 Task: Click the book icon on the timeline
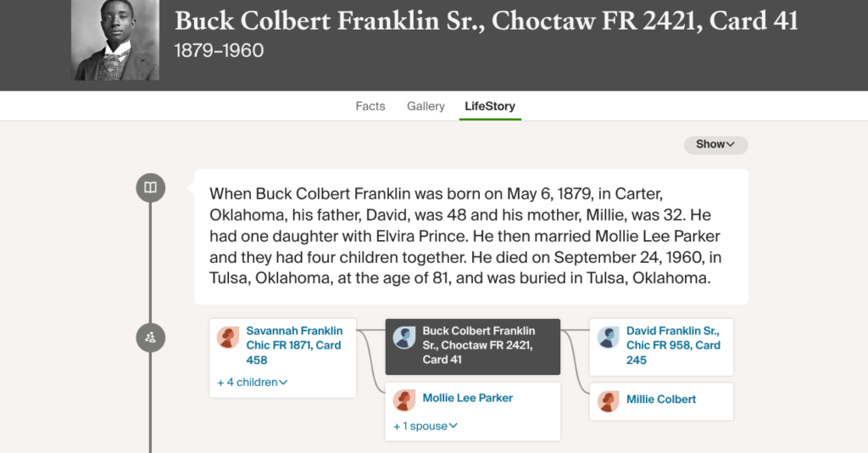pos(150,187)
